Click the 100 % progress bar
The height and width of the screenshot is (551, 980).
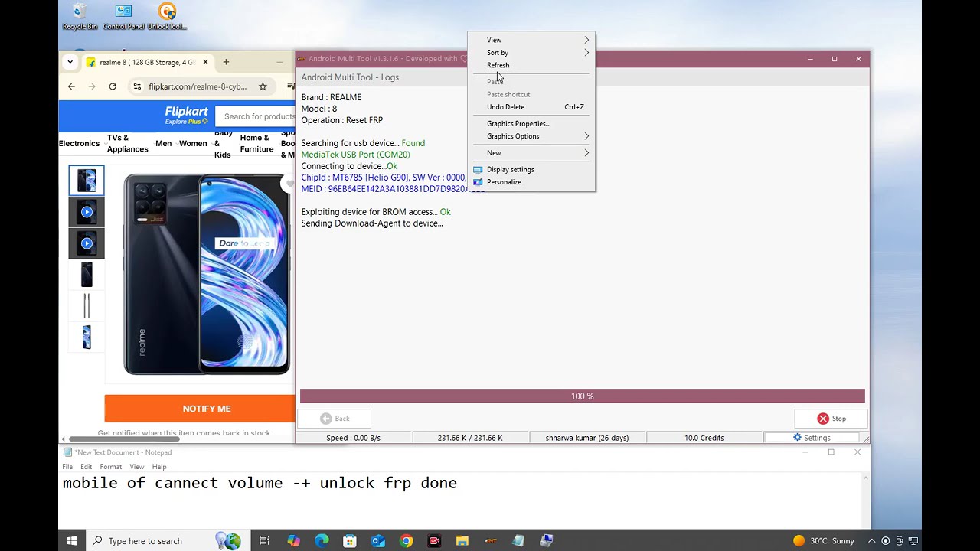[x=582, y=396]
